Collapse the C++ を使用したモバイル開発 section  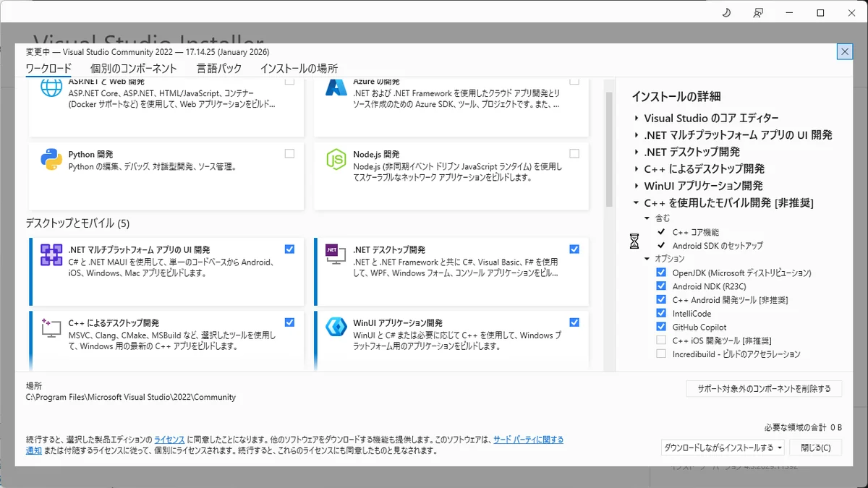(x=637, y=203)
